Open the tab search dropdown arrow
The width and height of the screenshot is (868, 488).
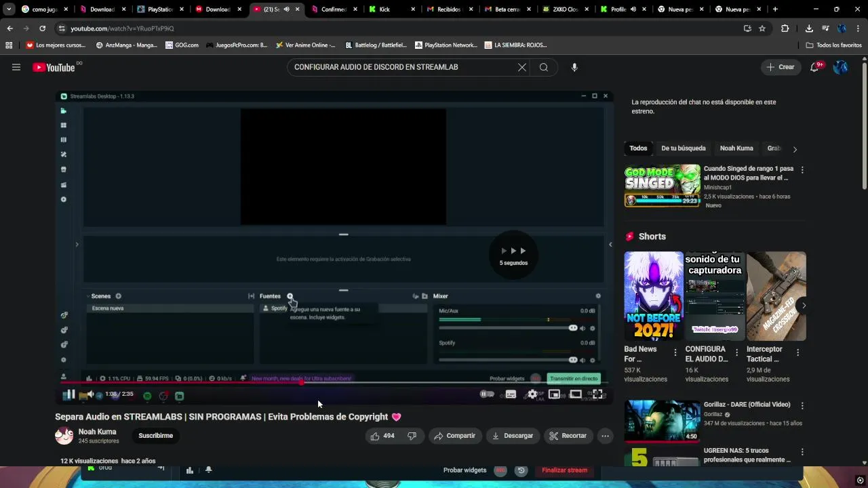8,9
